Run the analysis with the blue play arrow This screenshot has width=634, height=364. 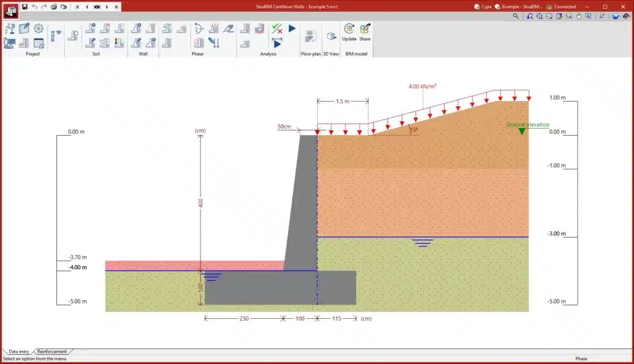click(292, 28)
